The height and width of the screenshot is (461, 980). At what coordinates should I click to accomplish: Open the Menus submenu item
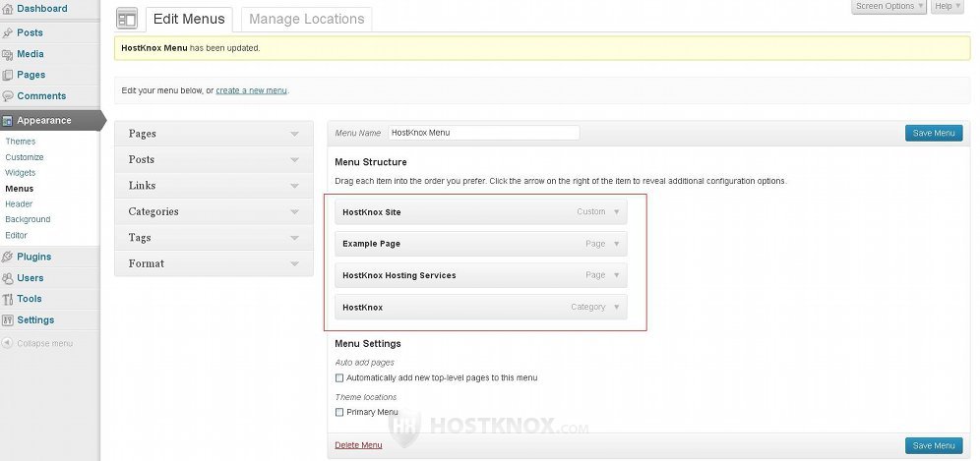20,189
